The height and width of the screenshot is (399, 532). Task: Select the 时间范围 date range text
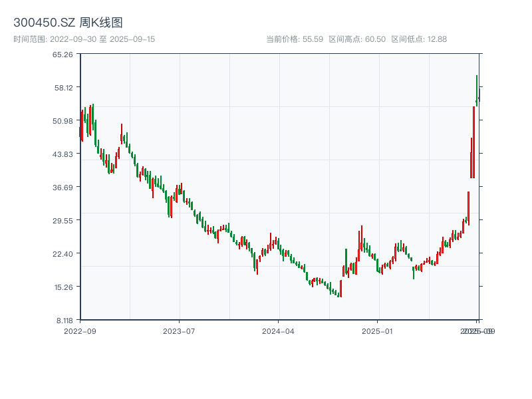(84, 39)
